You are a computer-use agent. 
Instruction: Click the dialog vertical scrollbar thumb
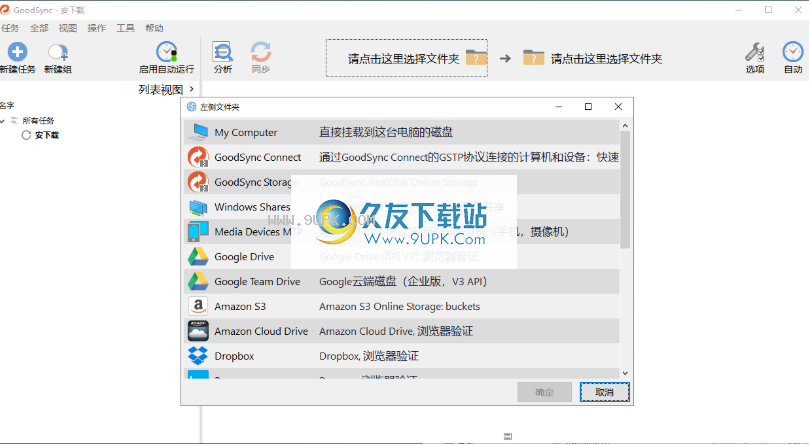[625, 189]
